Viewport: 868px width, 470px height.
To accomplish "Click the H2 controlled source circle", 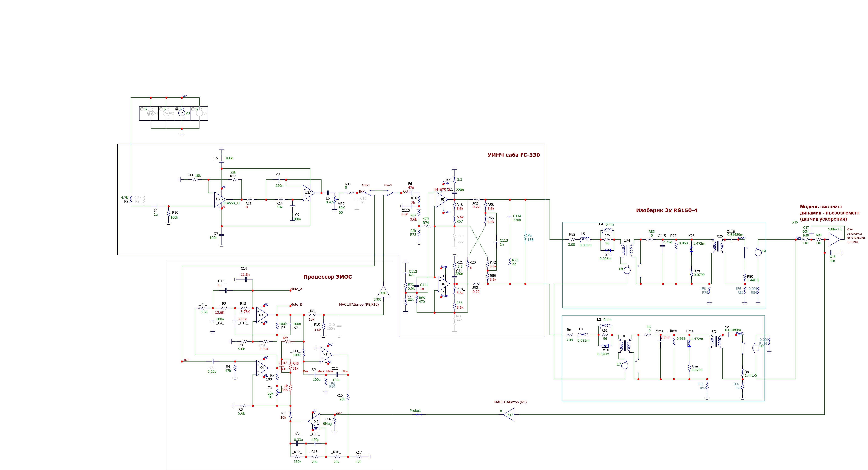I will click(756, 348).
